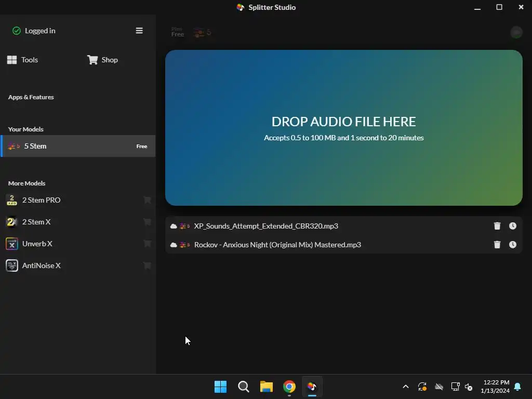Open Windows Search from taskbar
The image size is (532, 399).
tap(244, 387)
